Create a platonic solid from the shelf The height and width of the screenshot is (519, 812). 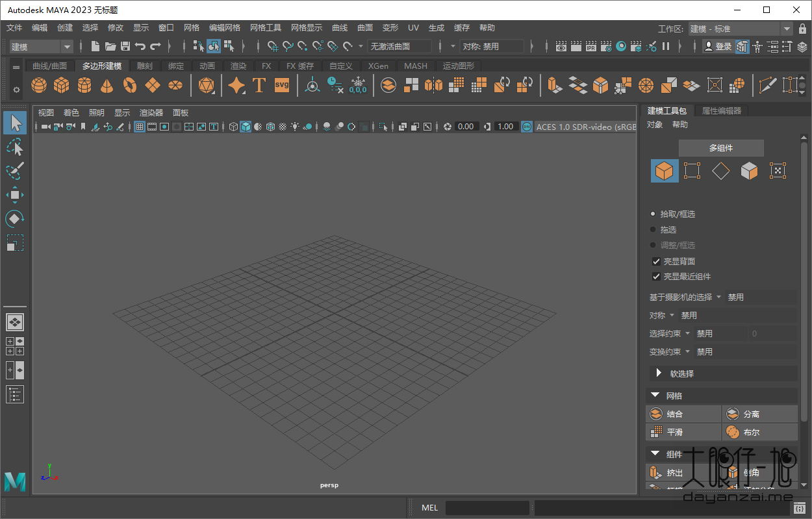coord(207,85)
